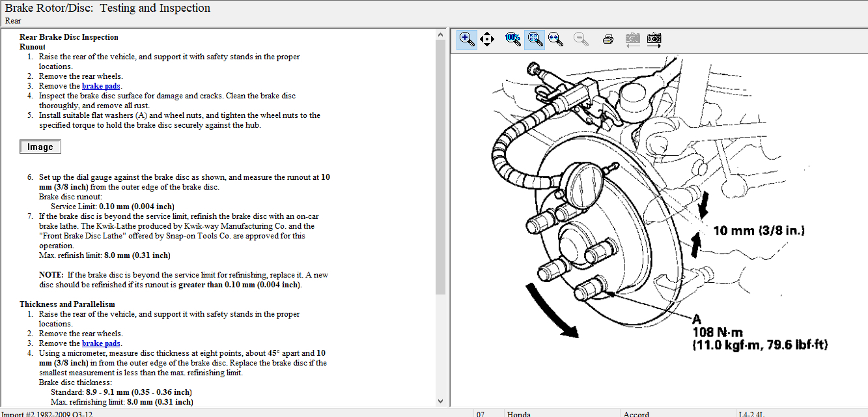Choose the fit-to-window zoom tool

[535, 39]
